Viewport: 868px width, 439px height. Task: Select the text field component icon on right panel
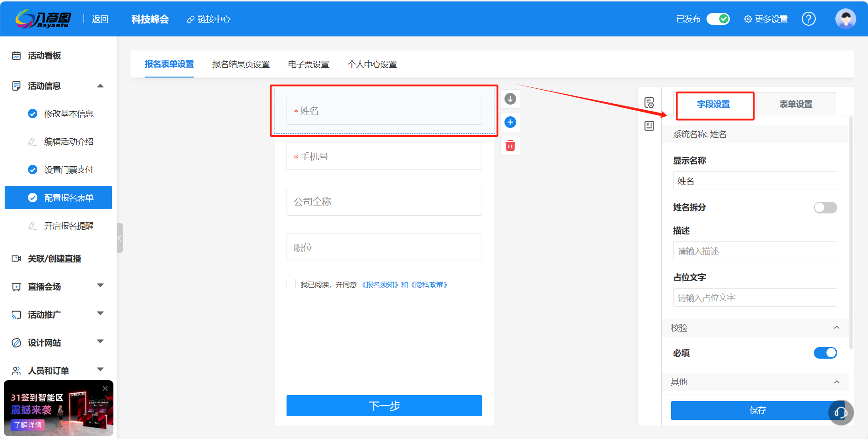click(x=649, y=125)
